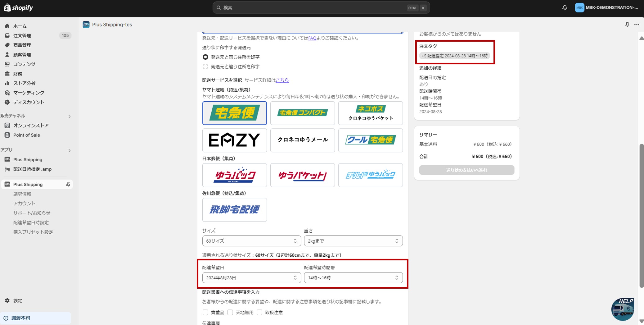The width and height of the screenshot is (644, 325).
Task: Check the 天地無用 checkbox
Action: (230, 312)
